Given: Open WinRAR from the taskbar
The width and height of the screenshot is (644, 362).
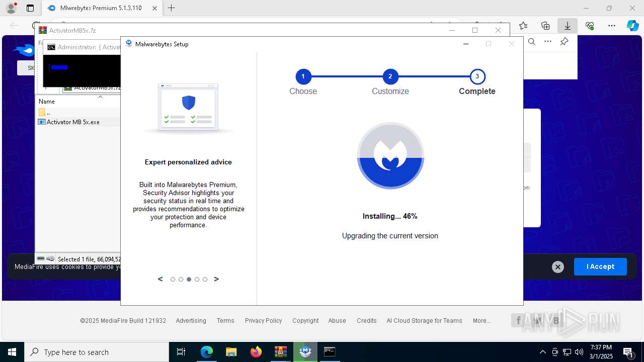Looking at the screenshot, I should [280, 352].
